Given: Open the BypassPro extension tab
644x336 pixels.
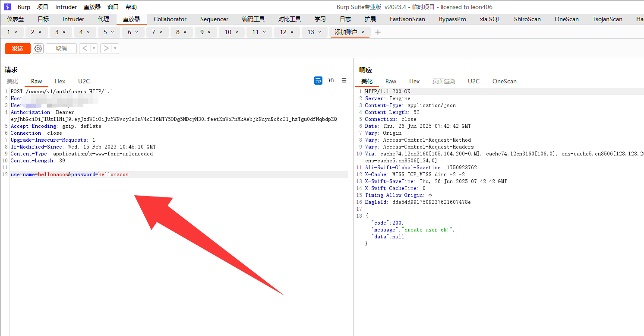Looking at the screenshot, I should [453, 19].
